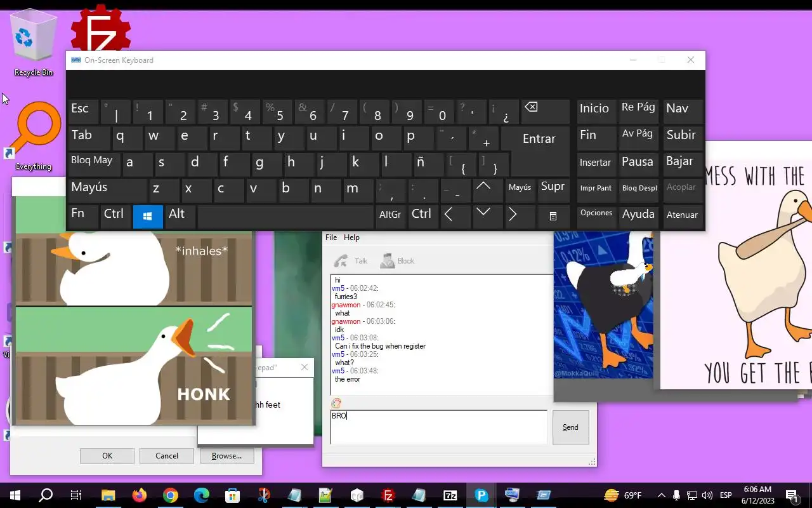Toggle the right Ctrl key next to AltGr

point(423,216)
